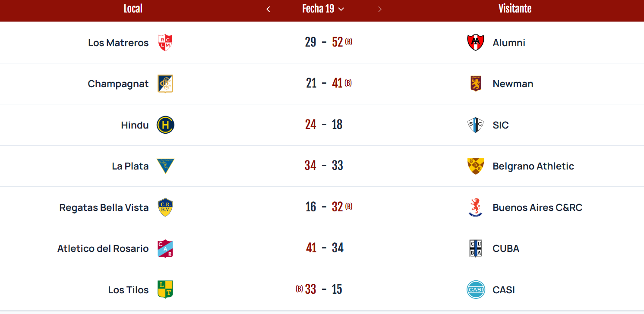Go to previous fecha with left chevron

click(x=268, y=9)
